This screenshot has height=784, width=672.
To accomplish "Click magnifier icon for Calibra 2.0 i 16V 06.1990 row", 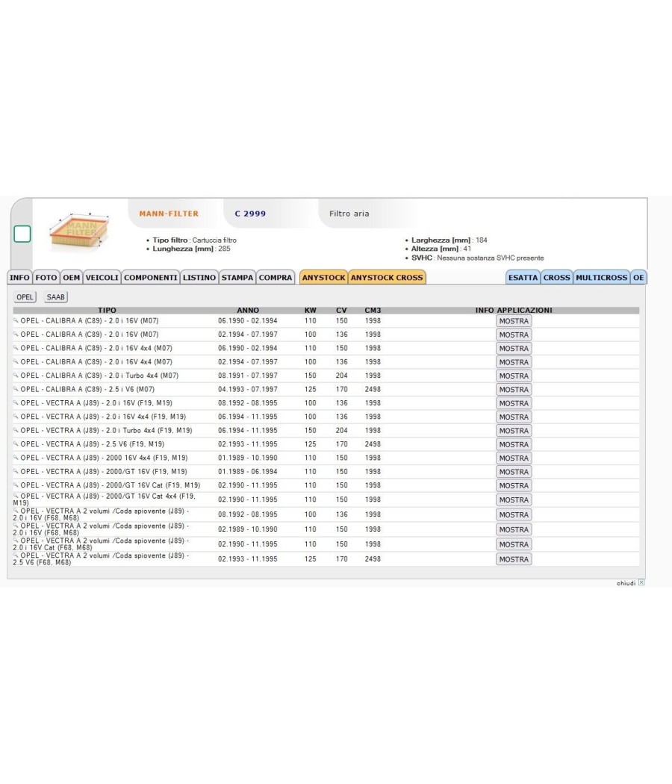I will 16,320.
